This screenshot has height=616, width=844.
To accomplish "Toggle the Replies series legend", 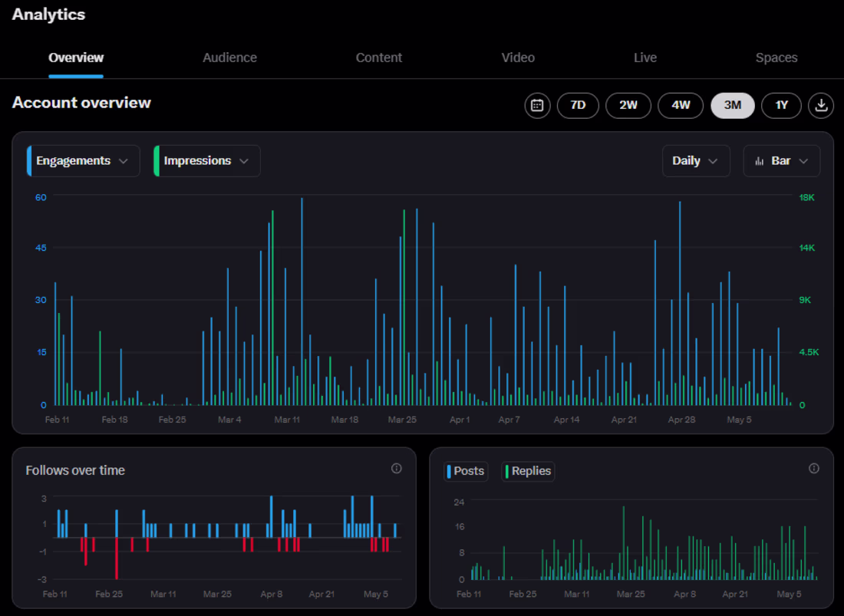I will tap(528, 471).
